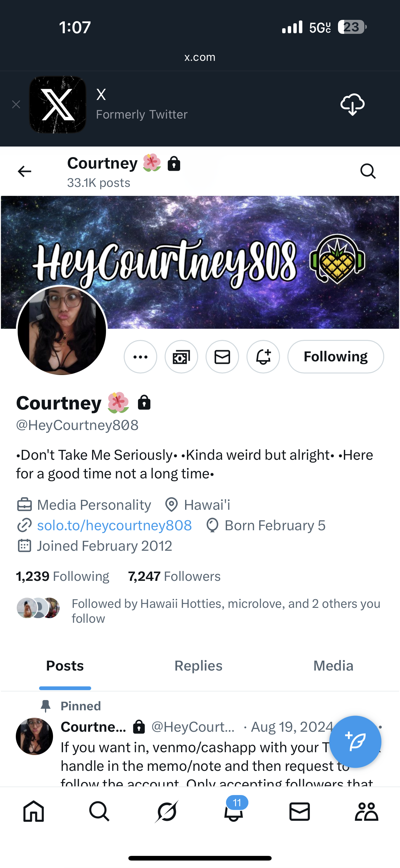Switch to the Replies tab
The image size is (400, 868).
[198, 666]
